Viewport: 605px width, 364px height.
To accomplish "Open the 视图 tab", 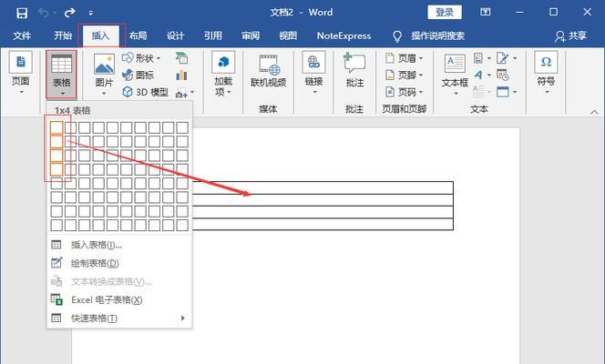I will click(288, 35).
